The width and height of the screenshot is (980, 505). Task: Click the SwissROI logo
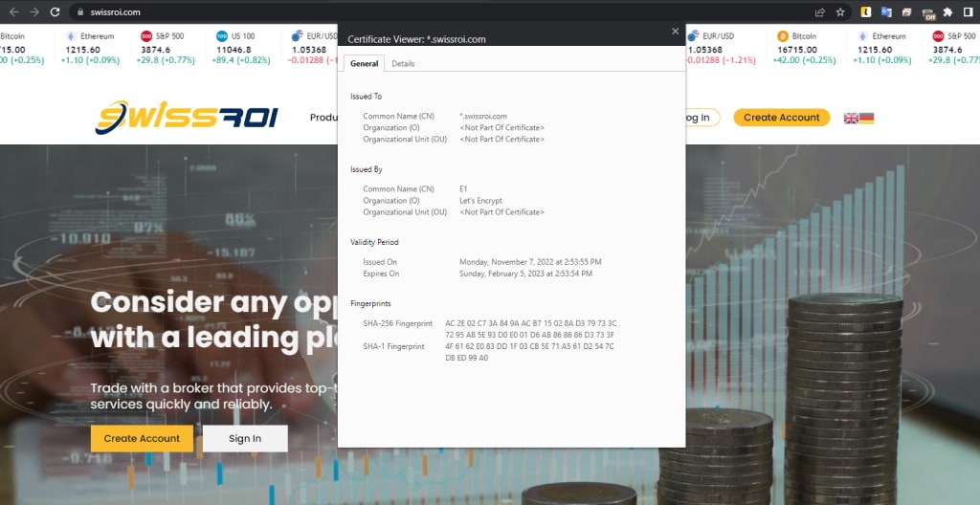point(187,118)
